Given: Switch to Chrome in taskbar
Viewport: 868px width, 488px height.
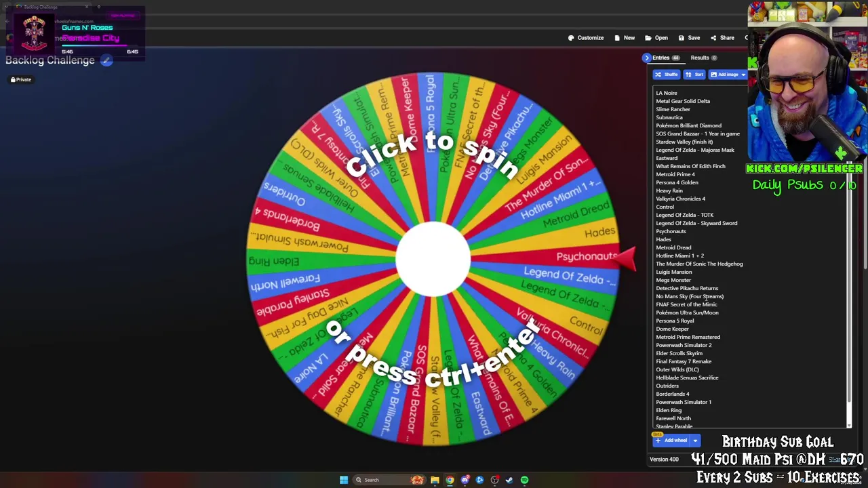Looking at the screenshot, I should (x=450, y=480).
